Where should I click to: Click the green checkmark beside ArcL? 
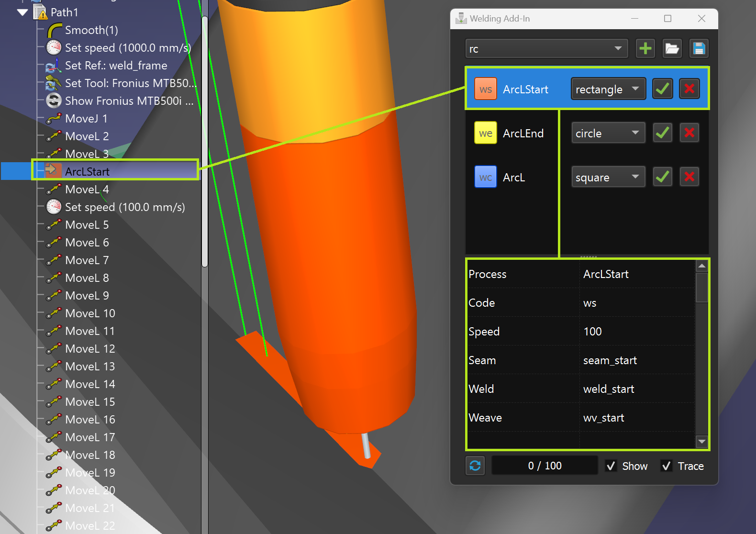662,177
